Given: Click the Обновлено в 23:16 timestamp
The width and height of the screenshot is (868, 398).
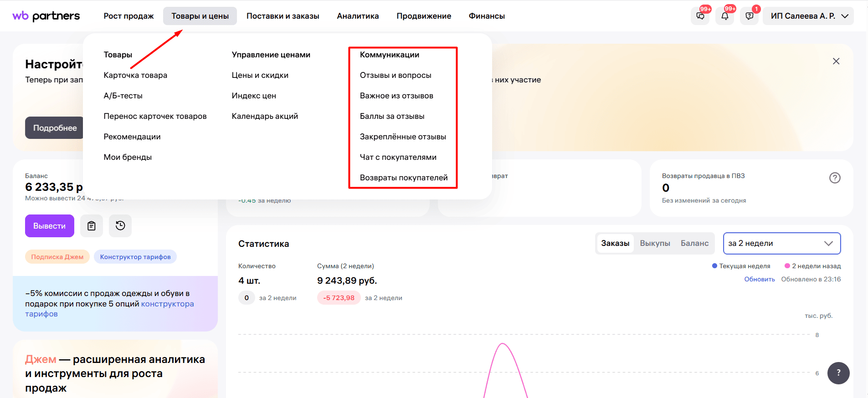Looking at the screenshot, I should pyautogui.click(x=811, y=279).
